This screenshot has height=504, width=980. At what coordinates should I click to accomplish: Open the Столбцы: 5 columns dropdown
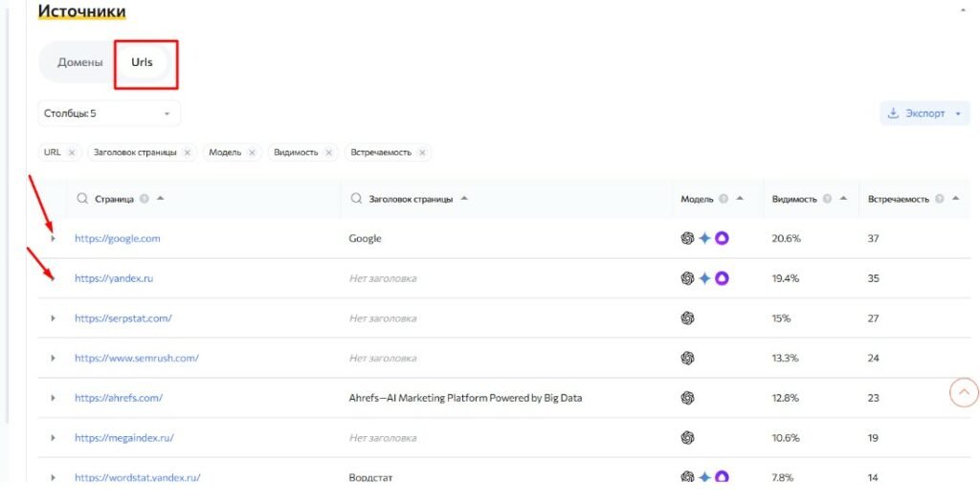[108, 114]
